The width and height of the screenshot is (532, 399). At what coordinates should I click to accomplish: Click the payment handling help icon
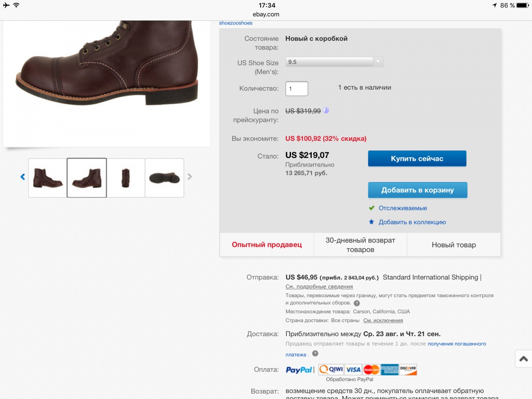pos(315,354)
